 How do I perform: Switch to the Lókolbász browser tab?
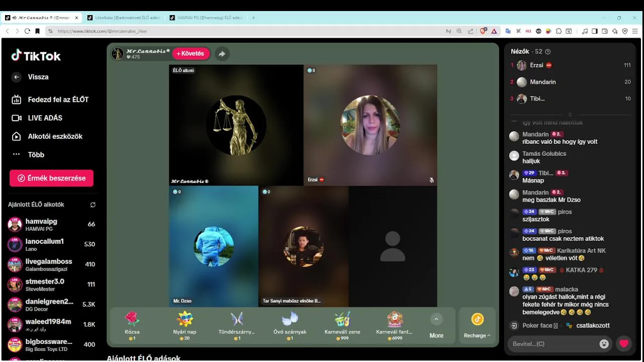pos(123,18)
